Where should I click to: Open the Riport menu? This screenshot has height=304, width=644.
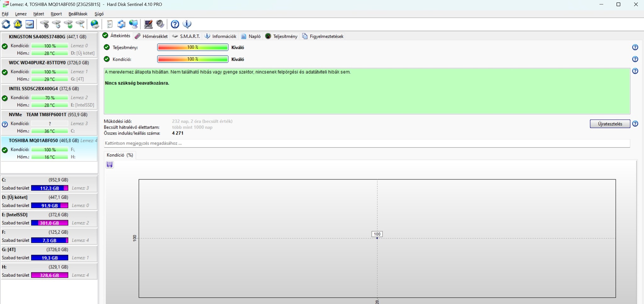click(56, 14)
